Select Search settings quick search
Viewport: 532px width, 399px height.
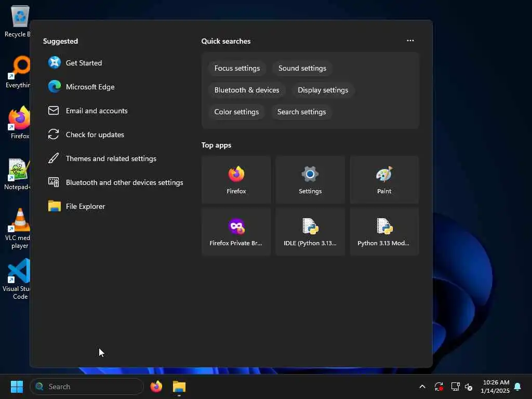point(301,112)
